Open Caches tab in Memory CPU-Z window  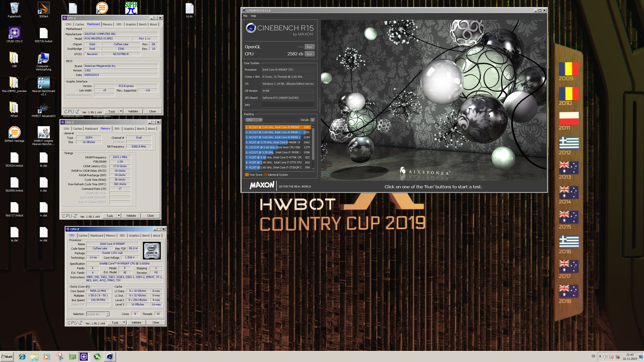(78, 129)
